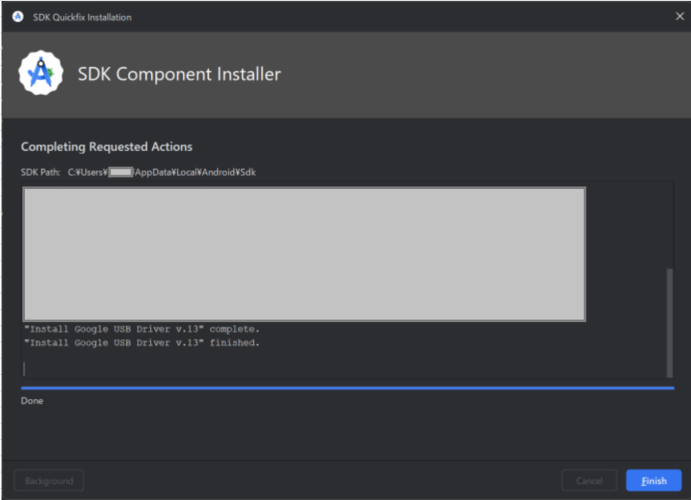Screen dimensions: 691x500
Task: Click the Completing Requested Actions heading
Action: [x=107, y=146]
